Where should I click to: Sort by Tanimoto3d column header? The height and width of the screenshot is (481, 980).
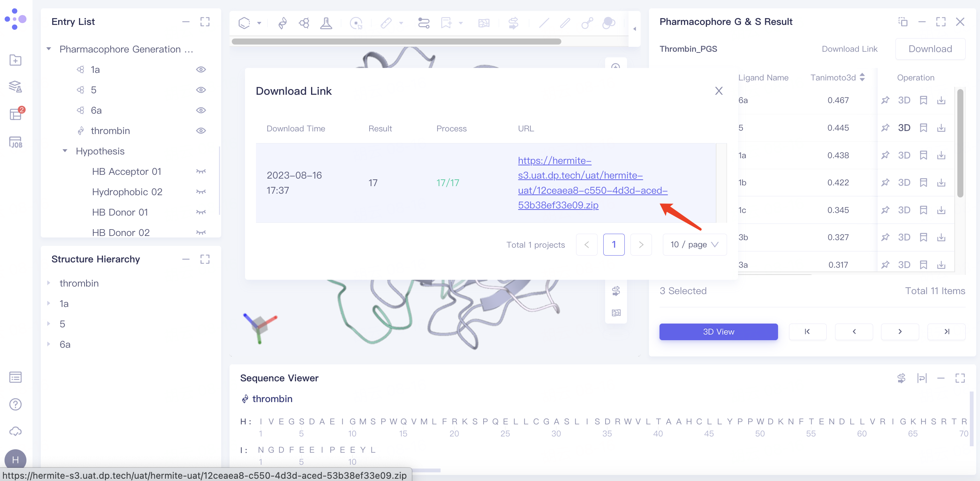pos(837,78)
